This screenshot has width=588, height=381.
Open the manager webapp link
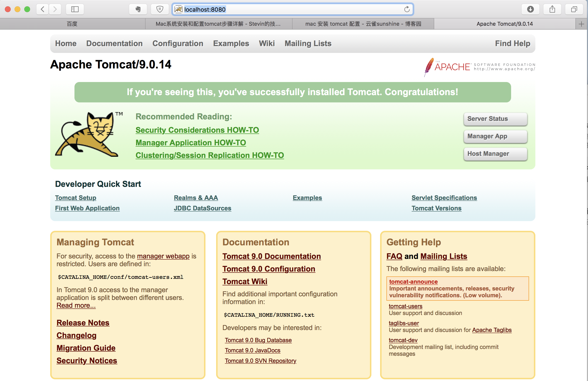click(163, 256)
